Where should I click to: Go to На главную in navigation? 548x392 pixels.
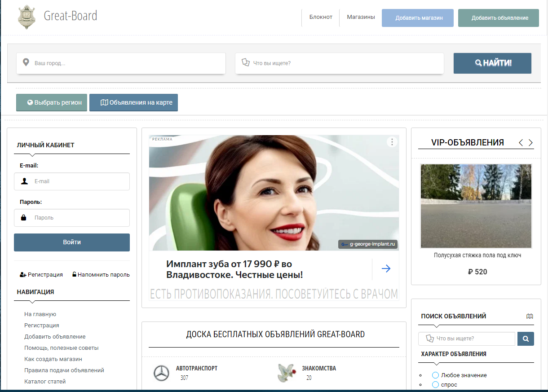click(40, 314)
